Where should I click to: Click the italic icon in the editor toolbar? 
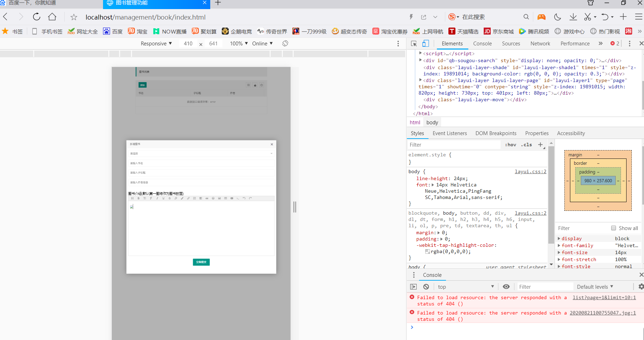(x=157, y=198)
